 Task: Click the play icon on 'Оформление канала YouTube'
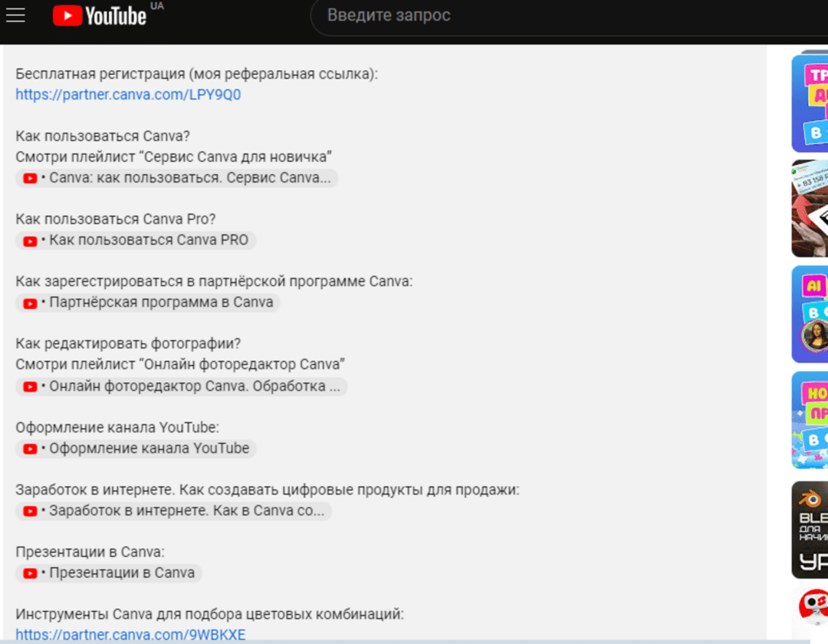[29, 449]
